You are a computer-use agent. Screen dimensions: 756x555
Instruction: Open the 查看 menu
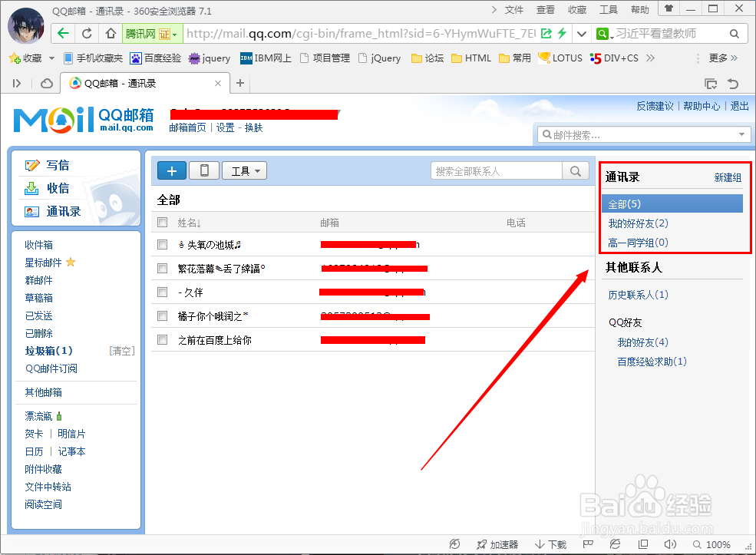coord(545,10)
